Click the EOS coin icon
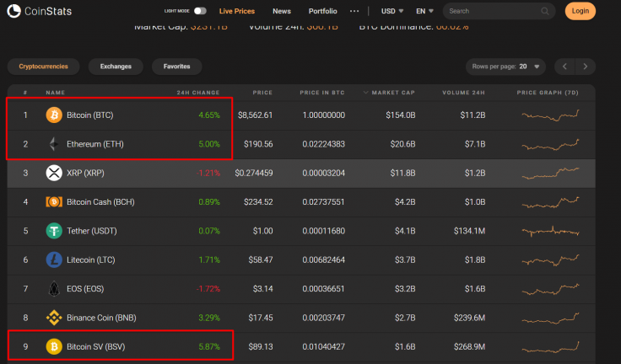Viewport: 621px width, 364px height. pos(54,289)
